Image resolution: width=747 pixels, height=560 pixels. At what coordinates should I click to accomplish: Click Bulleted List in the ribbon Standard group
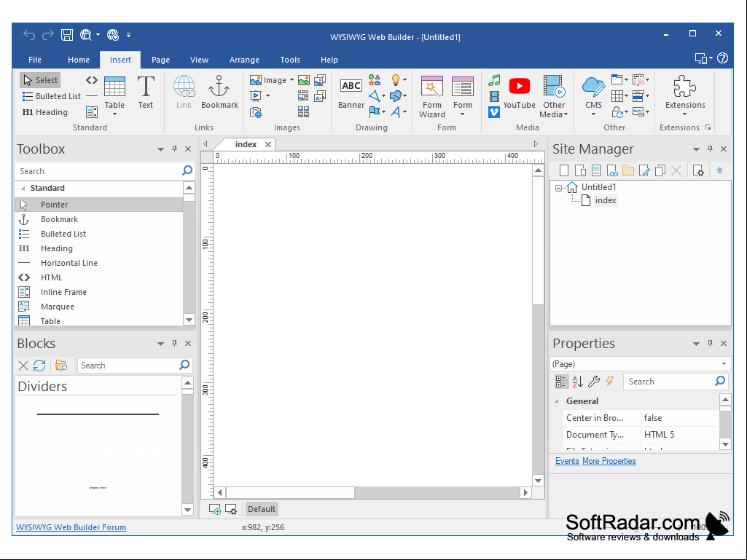click(x=52, y=96)
